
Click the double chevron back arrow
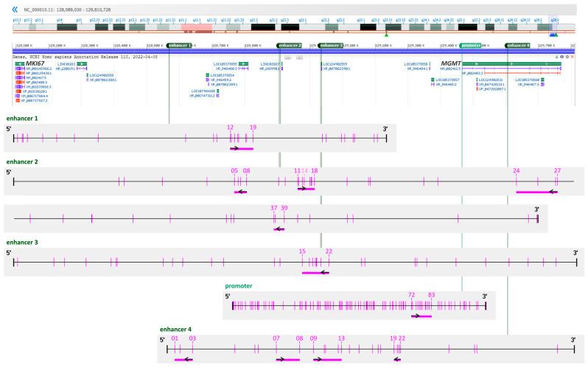coord(15,8)
